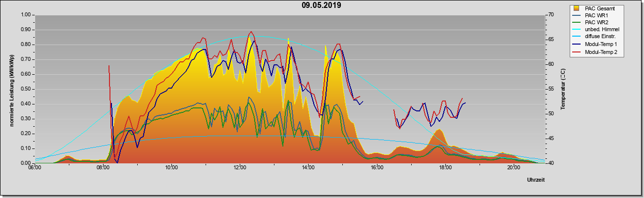
Task: Click the 1.00 value on left axis
Action: pyautogui.click(x=25, y=15)
